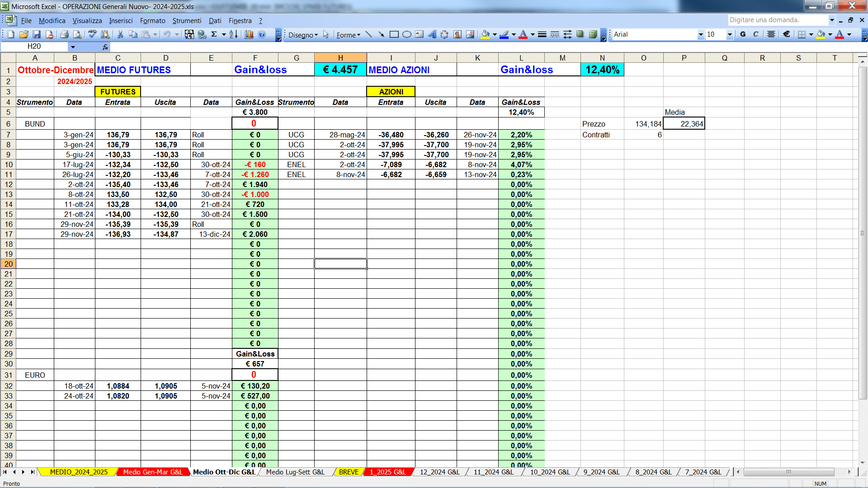This screenshot has width=868, height=488.
Task: Open a file with the folder icon
Action: tap(24, 34)
